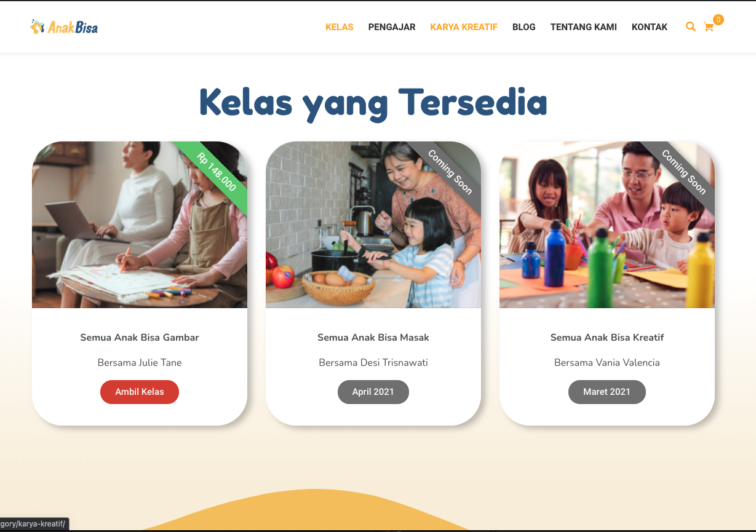Open the BLOG menu link
Image resolution: width=756 pixels, height=532 pixels.
pos(524,27)
